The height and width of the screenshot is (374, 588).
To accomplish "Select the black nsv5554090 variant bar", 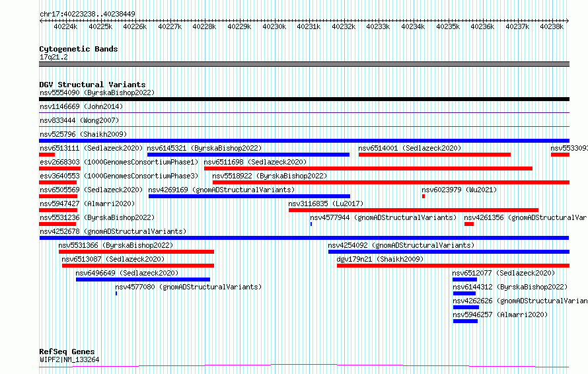I will [x=304, y=99].
